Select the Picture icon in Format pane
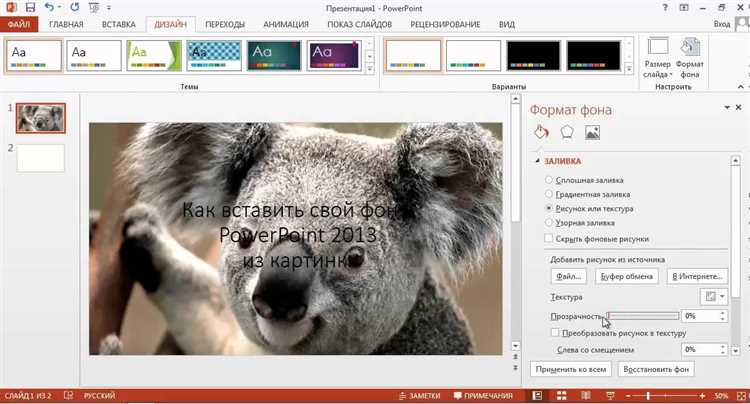Screen dimensions: 750x404 pyautogui.click(x=592, y=132)
